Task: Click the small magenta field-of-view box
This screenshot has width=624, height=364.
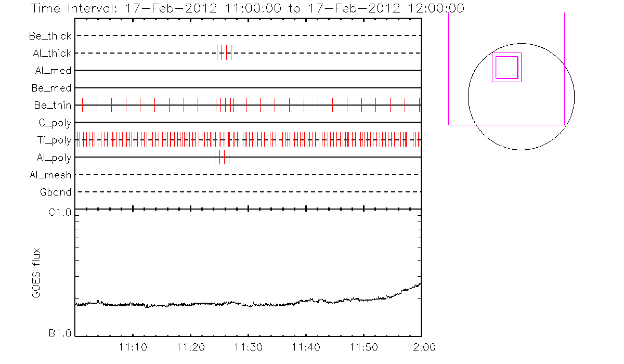Action: click(506, 67)
